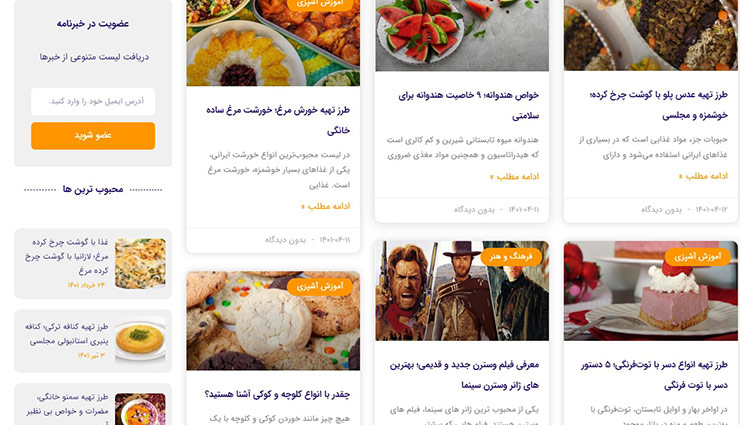Open ادامه مطلب link under watermelon article

(x=514, y=177)
